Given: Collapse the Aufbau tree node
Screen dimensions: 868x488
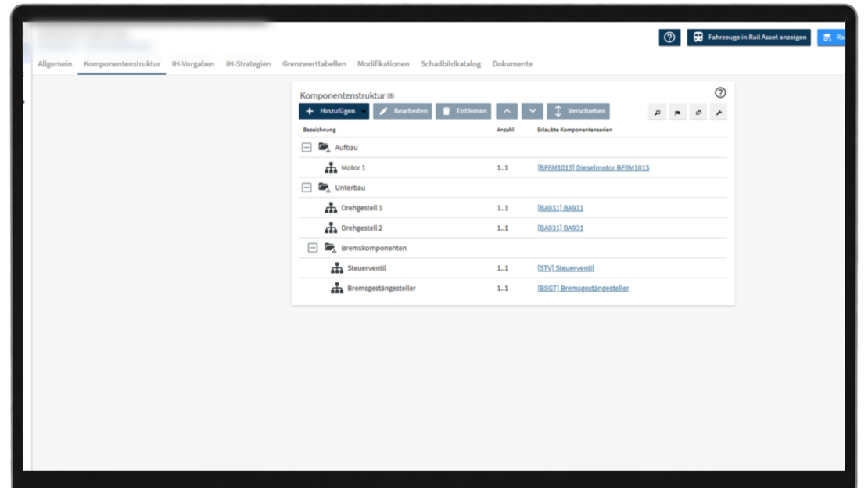Looking at the screenshot, I should (x=307, y=147).
